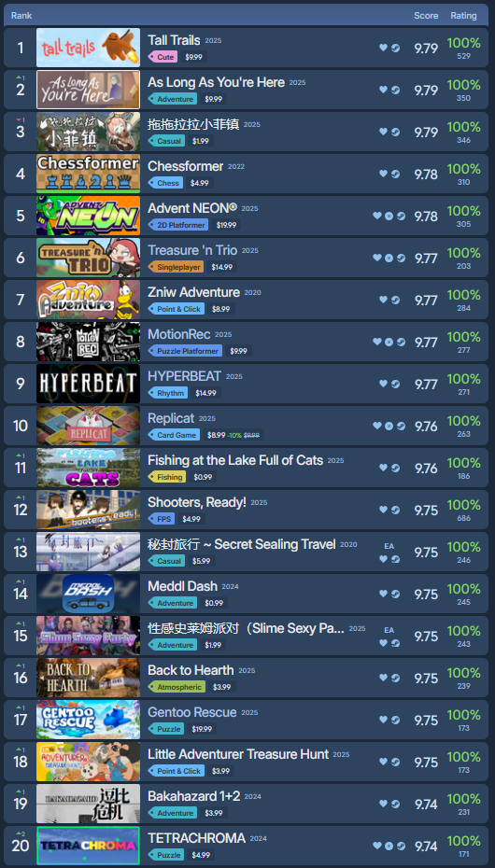Click Steam icon on Shooters, Ready! row

pyautogui.click(x=395, y=510)
